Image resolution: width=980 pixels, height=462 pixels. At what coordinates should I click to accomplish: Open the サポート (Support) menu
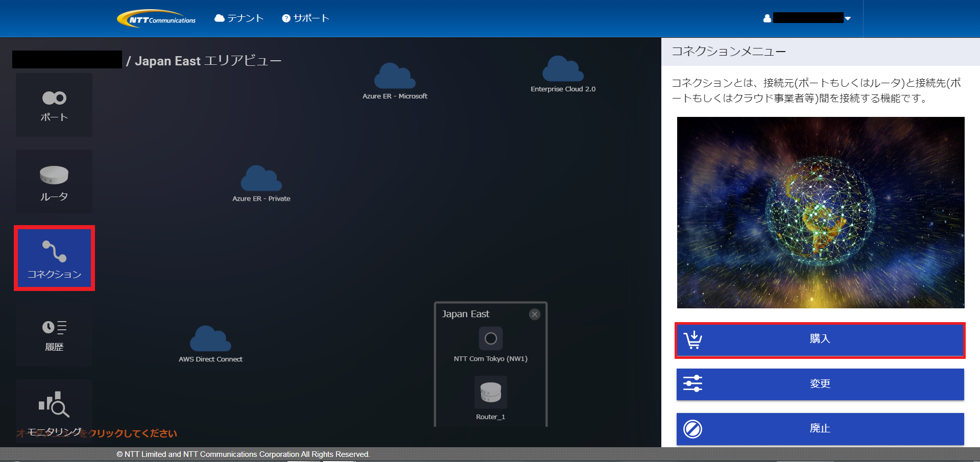(x=305, y=18)
